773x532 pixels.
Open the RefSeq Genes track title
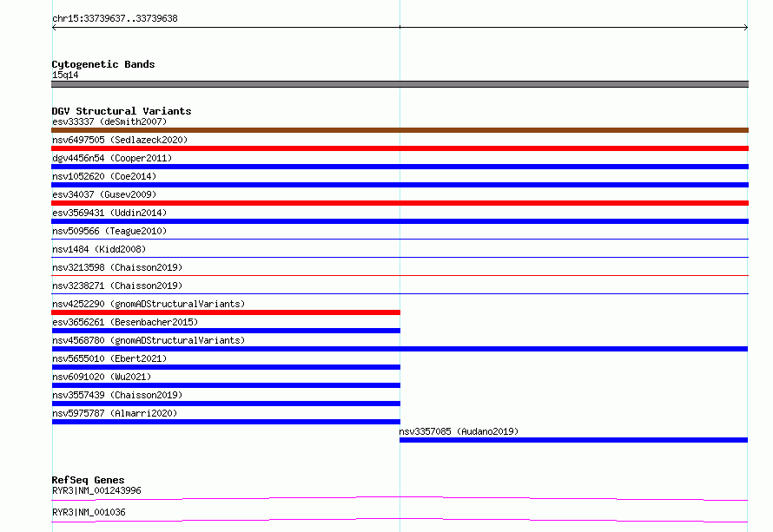pos(88,480)
